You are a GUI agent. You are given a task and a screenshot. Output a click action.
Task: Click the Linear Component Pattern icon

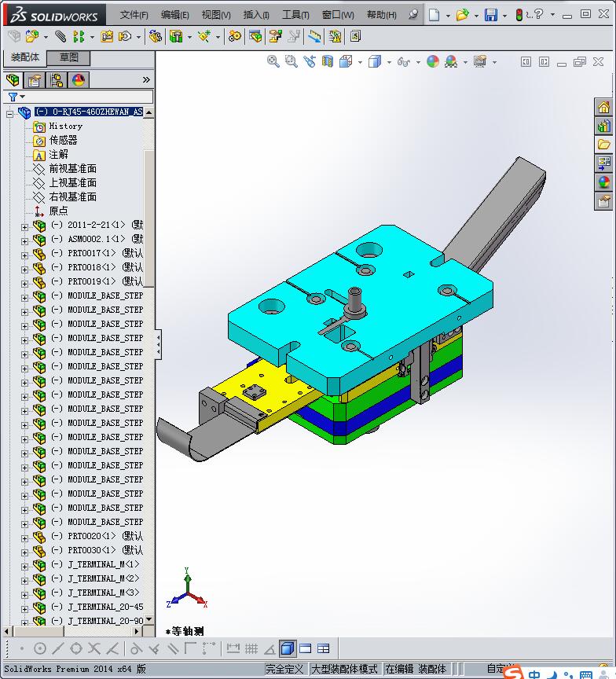click(x=79, y=36)
